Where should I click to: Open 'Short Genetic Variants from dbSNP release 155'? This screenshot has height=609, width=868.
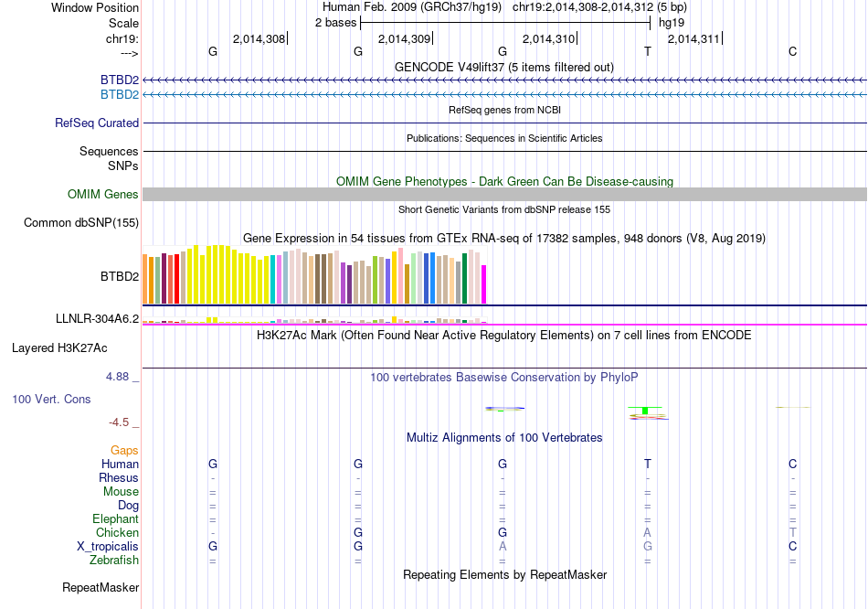(504, 209)
